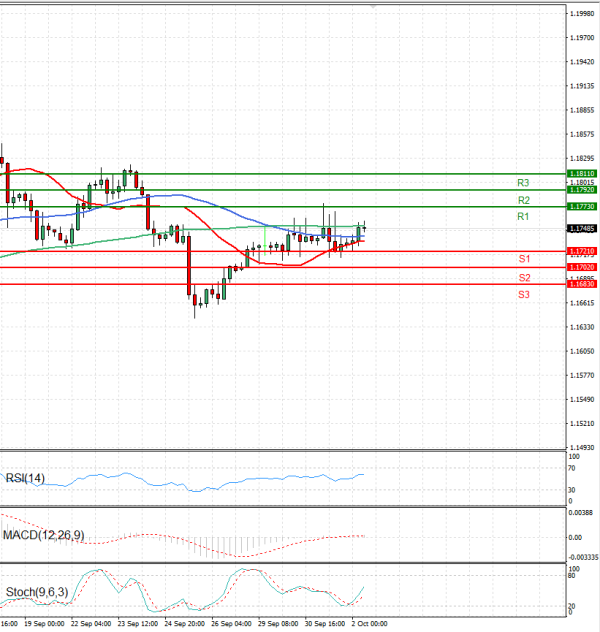Select the S3 support label
The width and height of the screenshot is (600, 632).
(x=523, y=295)
